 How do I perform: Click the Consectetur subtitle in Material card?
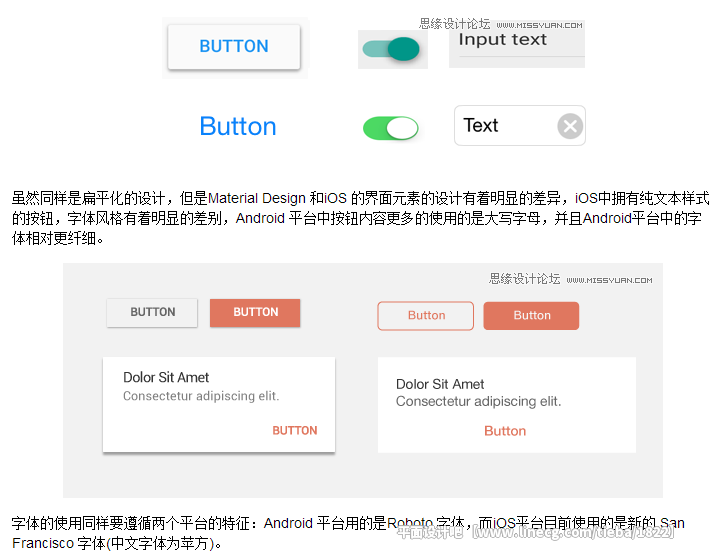[201, 396]
